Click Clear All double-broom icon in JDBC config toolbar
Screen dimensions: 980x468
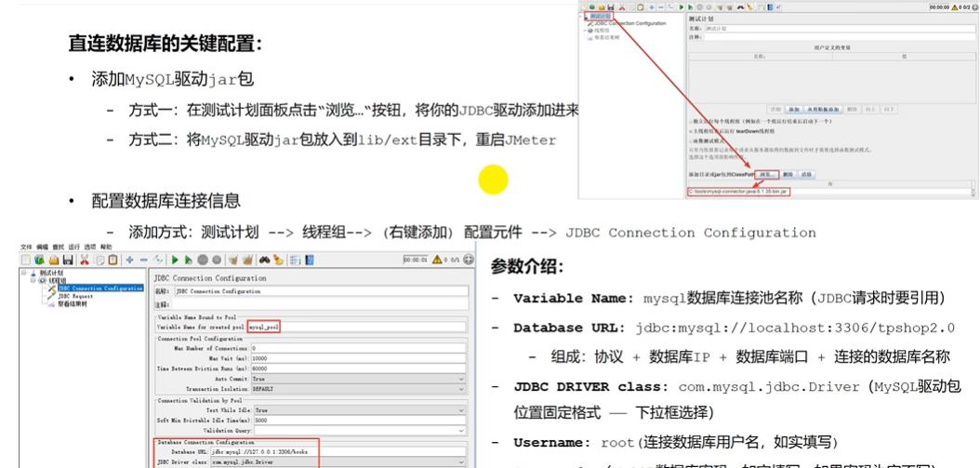pyautogui.click(x=247, y=261)
